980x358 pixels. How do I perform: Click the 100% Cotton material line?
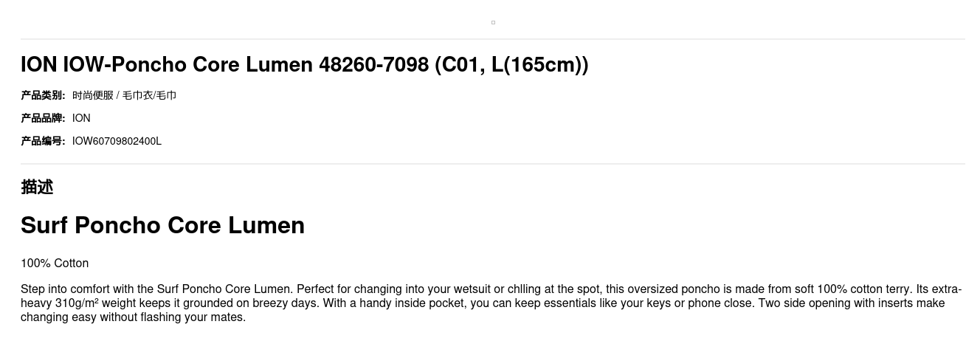[x=55, y=264]
